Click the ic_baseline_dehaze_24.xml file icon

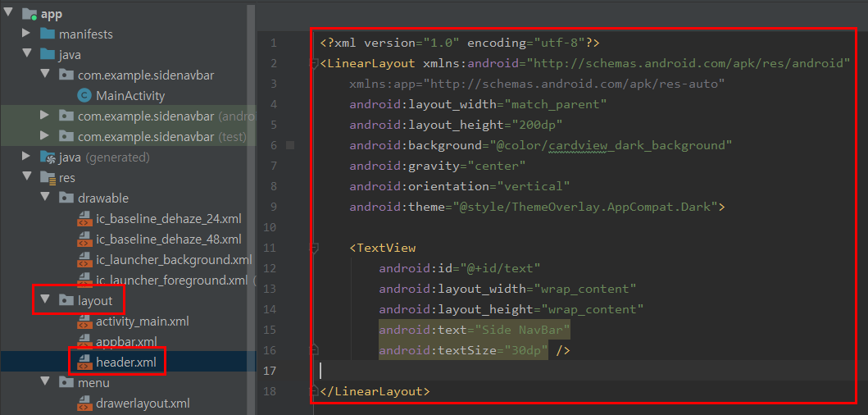pos(84,219)
